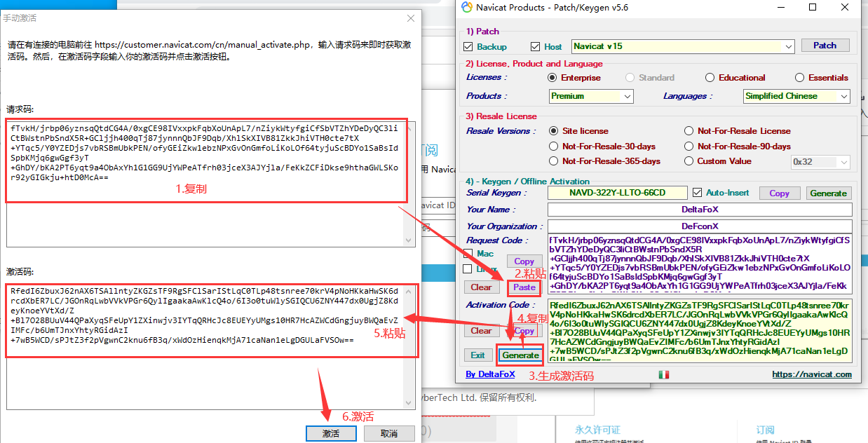Toggle the Backup checkbox
Screen dimensions: 868x443
click(468, 47)
